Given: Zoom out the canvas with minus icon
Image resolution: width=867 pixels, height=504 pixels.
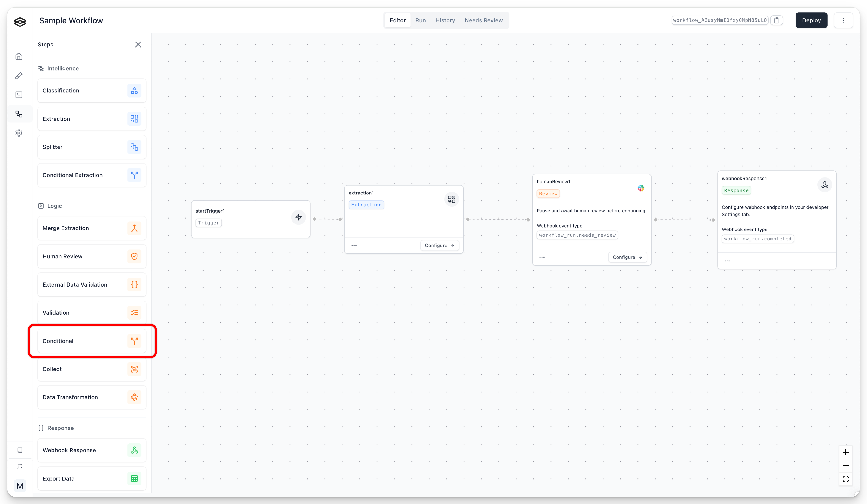Looking at the screenshot, I should pos(845,466).
